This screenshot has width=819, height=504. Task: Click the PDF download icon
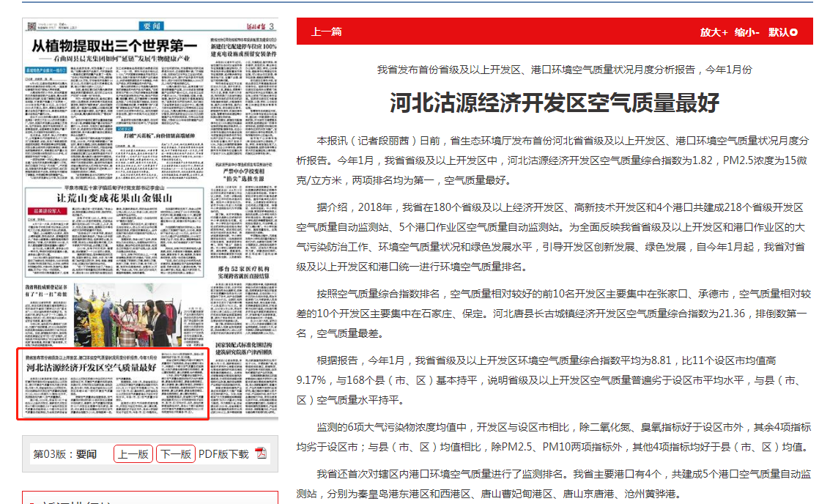(260, 453)
